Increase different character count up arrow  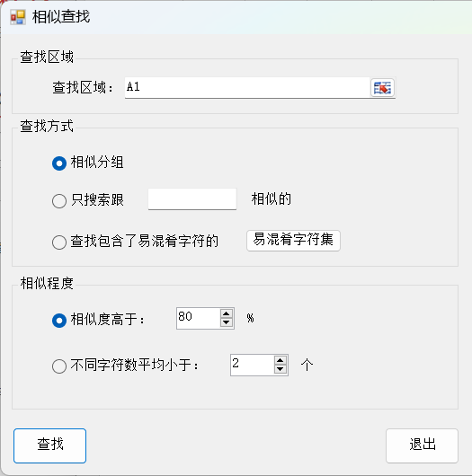281,361
